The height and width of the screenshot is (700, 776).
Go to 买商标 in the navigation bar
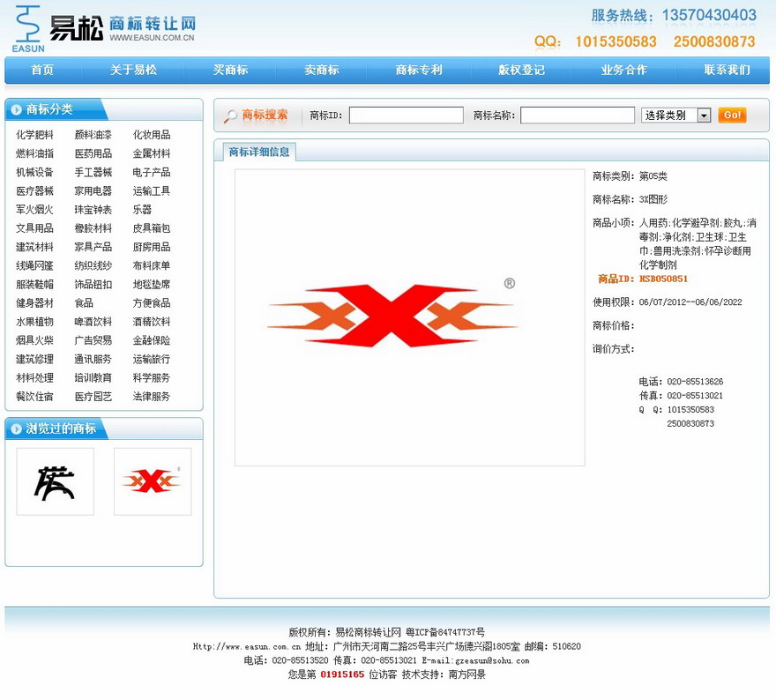click(x=231, y=70)
